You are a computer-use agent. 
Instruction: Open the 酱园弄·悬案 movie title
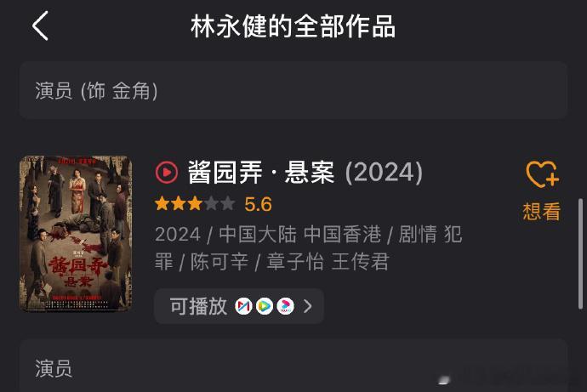(x=261, y=173)
